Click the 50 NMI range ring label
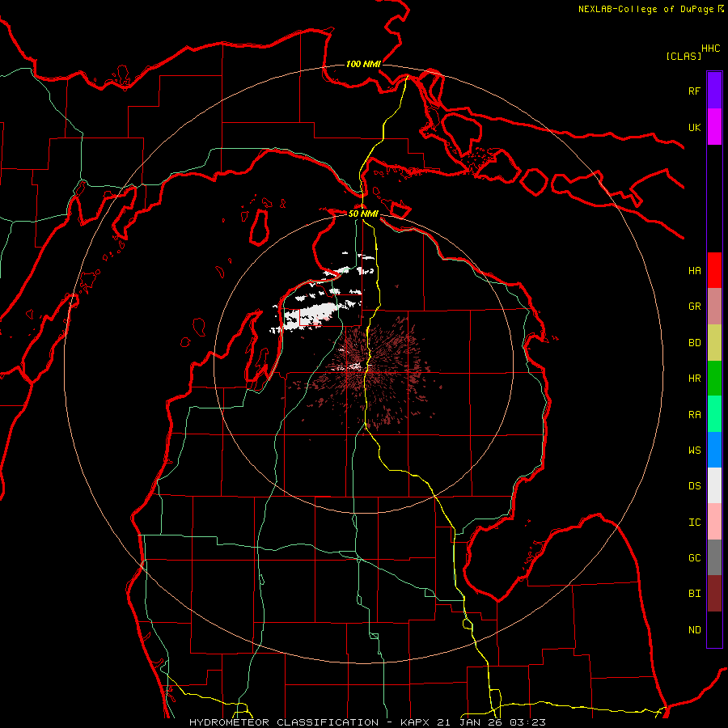The height and width of the screenshot is (728, 728). (363, 214)
